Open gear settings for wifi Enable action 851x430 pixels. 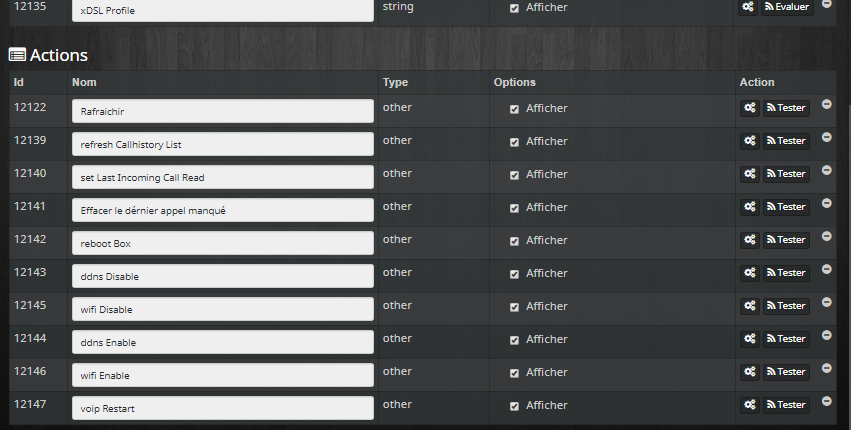click(x=750, y=372)
